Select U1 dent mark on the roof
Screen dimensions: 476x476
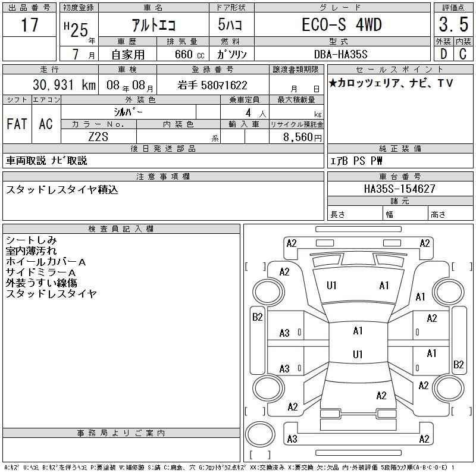[358, 354]
